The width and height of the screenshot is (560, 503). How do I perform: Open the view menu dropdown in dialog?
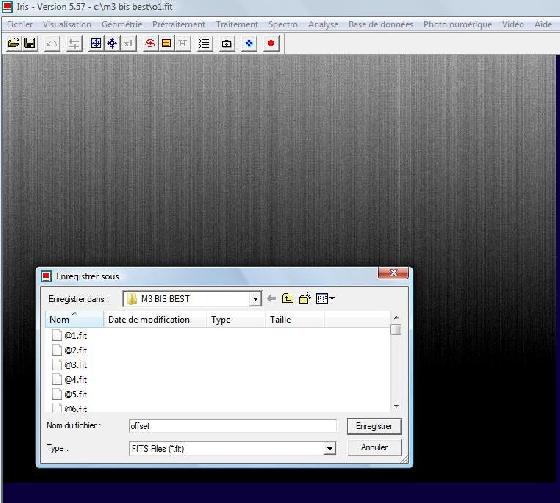click(325, 298)
